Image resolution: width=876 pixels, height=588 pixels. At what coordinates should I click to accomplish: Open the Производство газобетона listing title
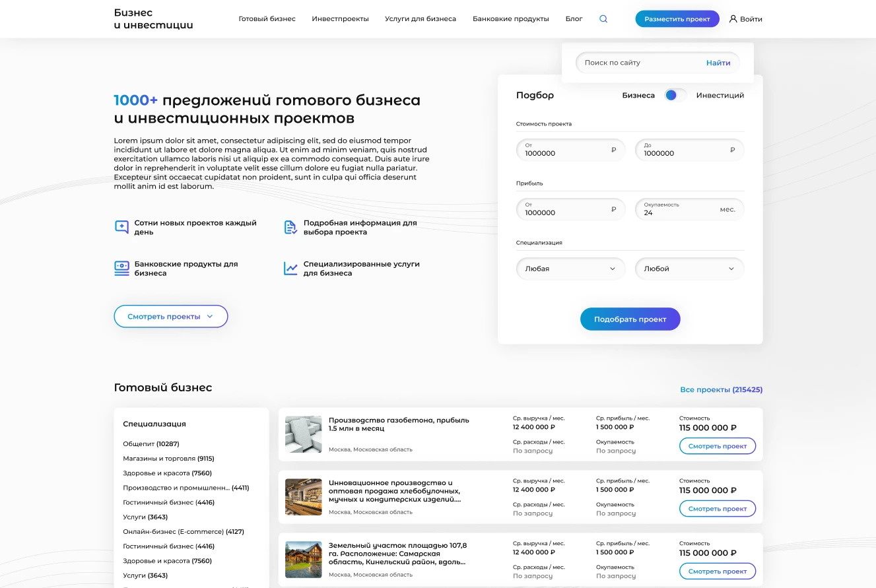399,424
